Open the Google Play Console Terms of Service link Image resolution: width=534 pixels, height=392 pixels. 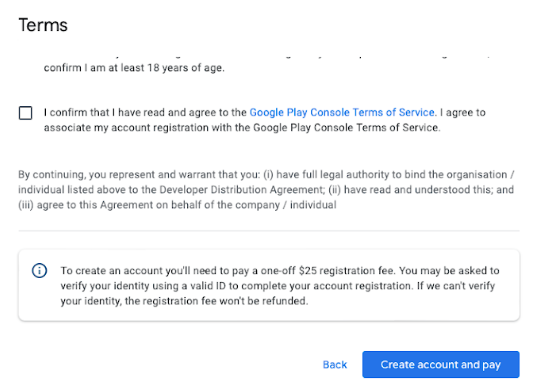[342, 112]
